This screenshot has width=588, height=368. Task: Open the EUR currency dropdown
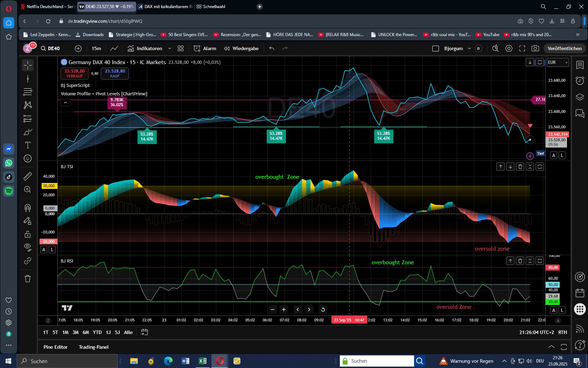click(557, 62)
